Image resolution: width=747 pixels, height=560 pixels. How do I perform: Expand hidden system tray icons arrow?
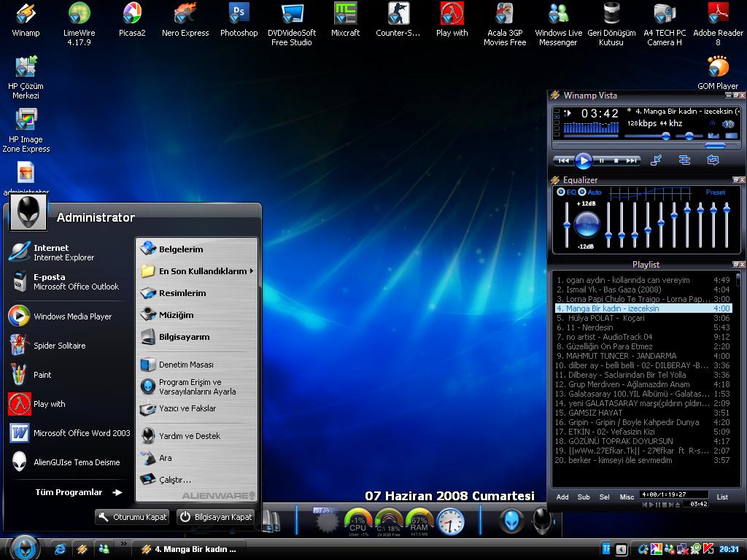coord(622,550)
